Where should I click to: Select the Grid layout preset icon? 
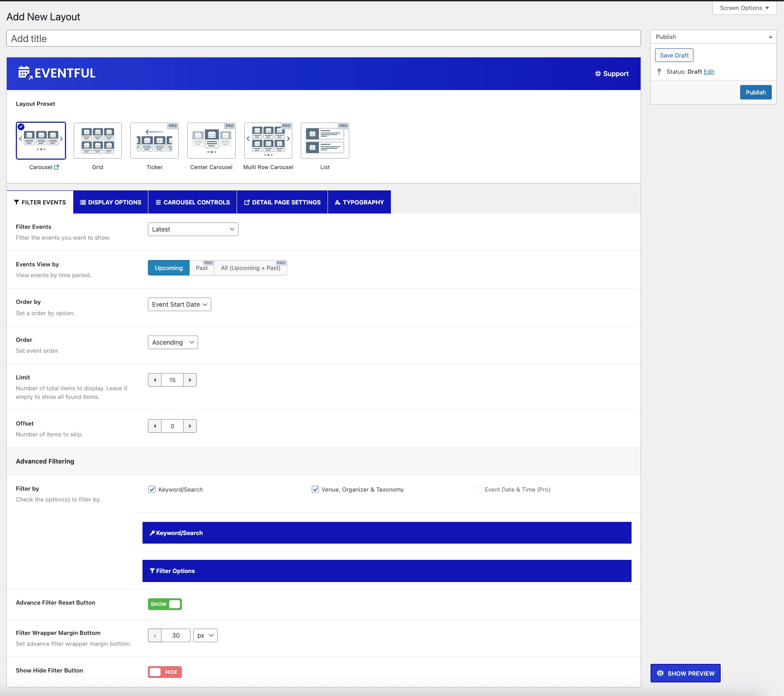98,141
